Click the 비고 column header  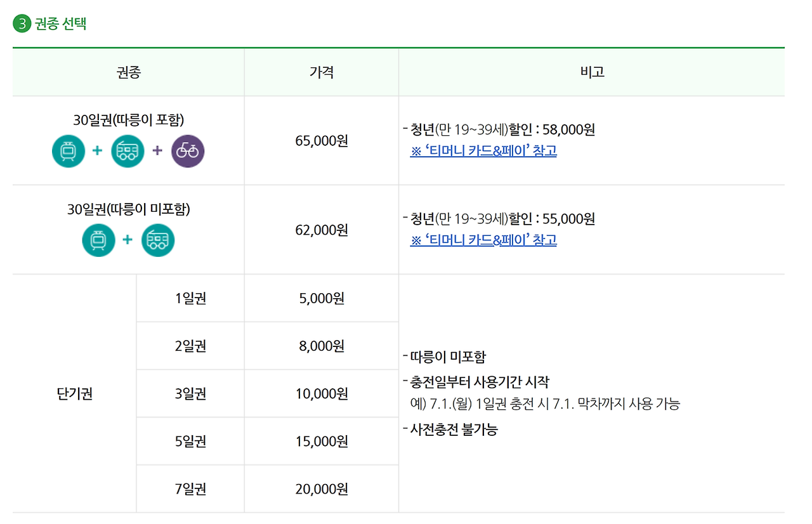592,72
